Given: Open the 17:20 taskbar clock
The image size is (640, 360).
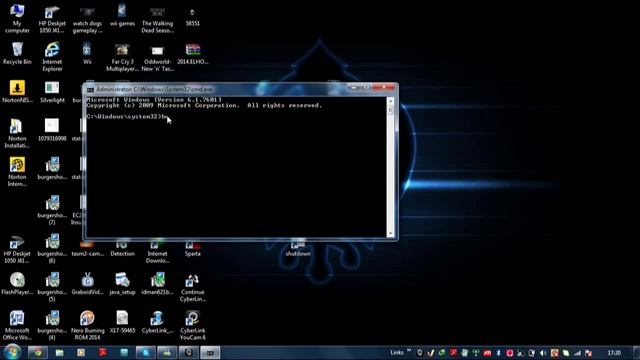Looking at the screenshot, I should pyautogui.click(x=614, y=353).
